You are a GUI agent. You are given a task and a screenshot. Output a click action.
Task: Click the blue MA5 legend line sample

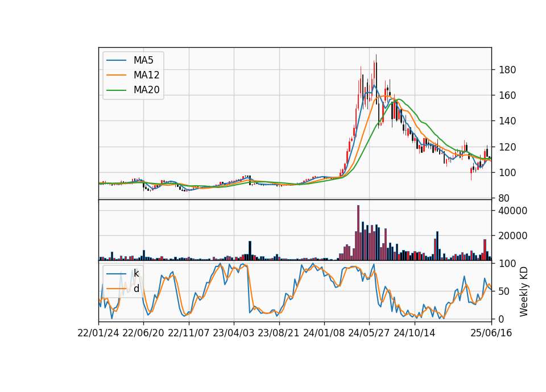(116, 60)
